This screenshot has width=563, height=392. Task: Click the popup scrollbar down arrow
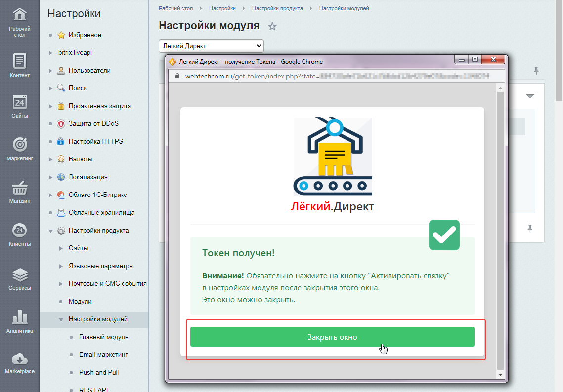(500, 375)
